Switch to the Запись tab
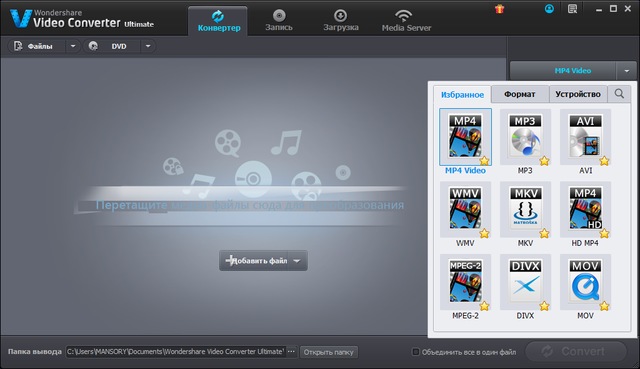The height and width of the screenshot is (369, 640). pyautogui.click(x=279, y=21)
